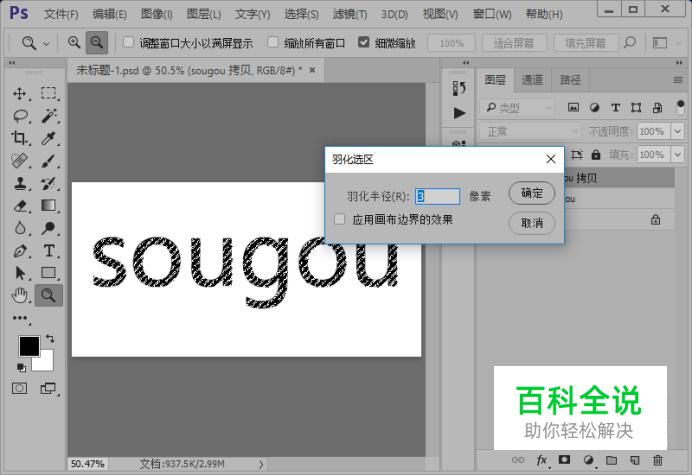692x475 pixels.
Task: Filter layers by pixel type
Action: click(573, 107)
